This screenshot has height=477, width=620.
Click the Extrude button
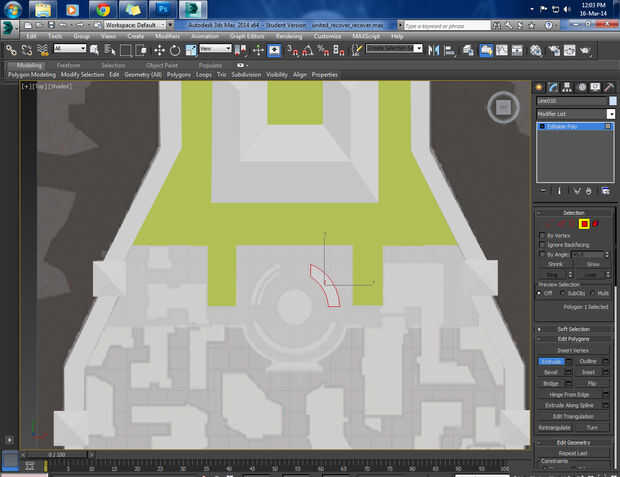tap(551, 362)
